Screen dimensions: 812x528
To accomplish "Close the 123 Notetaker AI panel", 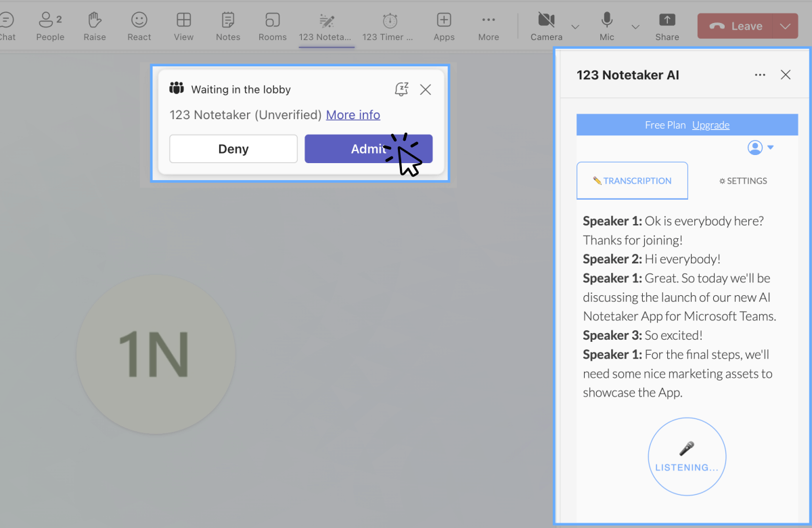I will tap(786, 75).
